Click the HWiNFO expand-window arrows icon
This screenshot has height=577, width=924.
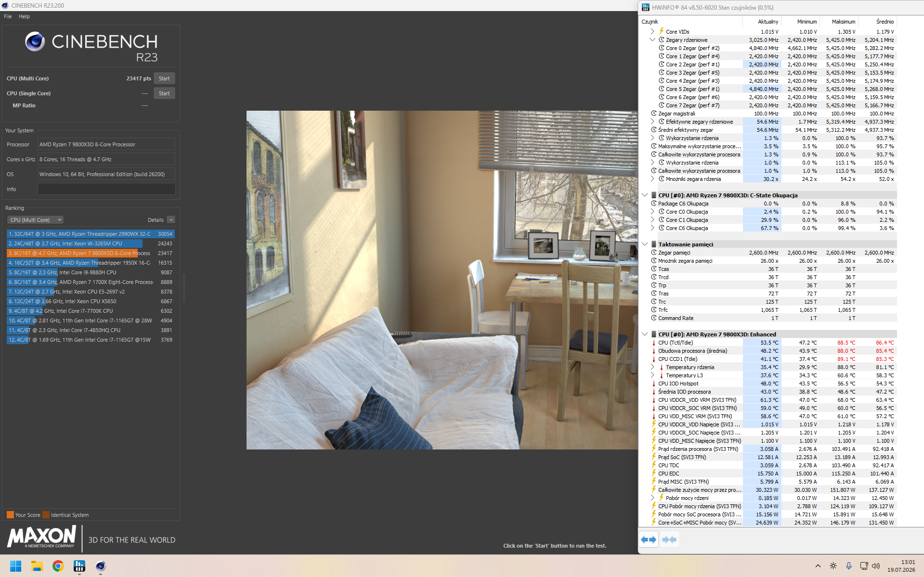[x=649, y=539]
